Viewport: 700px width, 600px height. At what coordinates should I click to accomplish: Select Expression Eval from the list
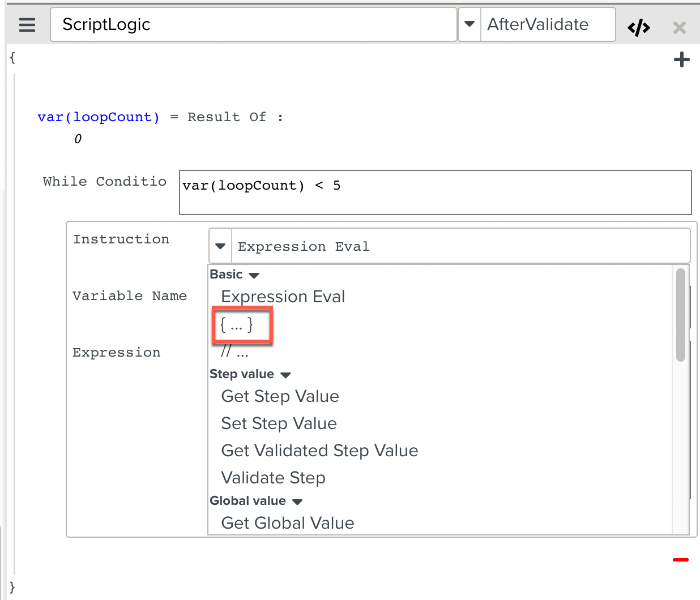click(x=283, y=297)
